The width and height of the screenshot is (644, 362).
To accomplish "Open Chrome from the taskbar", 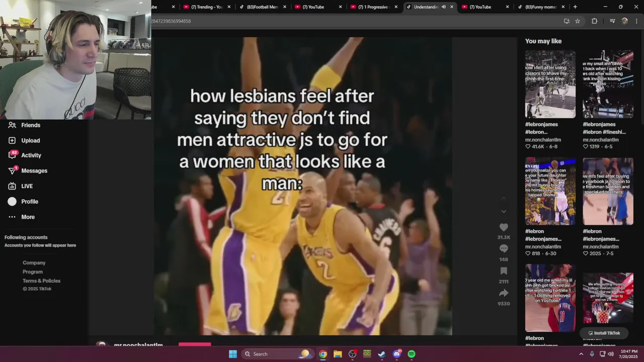I will coord(323,354).
